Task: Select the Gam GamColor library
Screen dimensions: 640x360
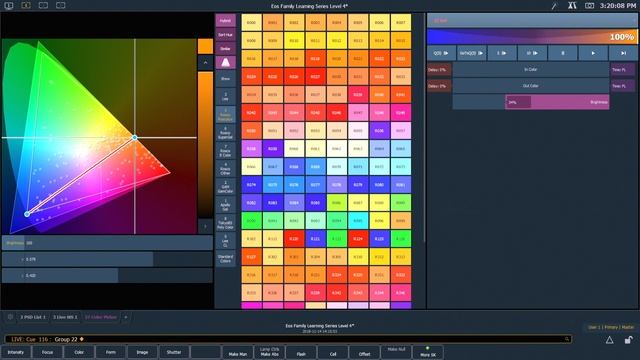Action: (225, 187)
